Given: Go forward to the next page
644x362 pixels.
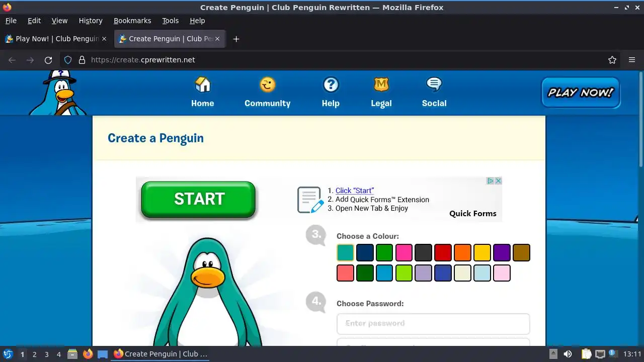Looking at the screenshot, I should (30, 60).
